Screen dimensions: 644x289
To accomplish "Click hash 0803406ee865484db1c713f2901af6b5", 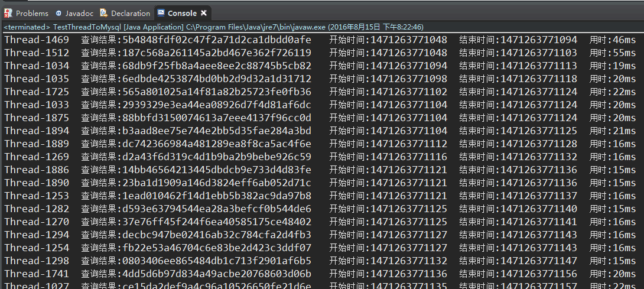I will [217, 261].
